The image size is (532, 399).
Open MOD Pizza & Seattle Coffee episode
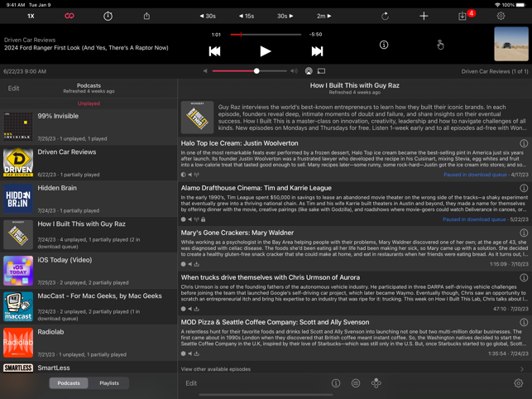(355, 339)
